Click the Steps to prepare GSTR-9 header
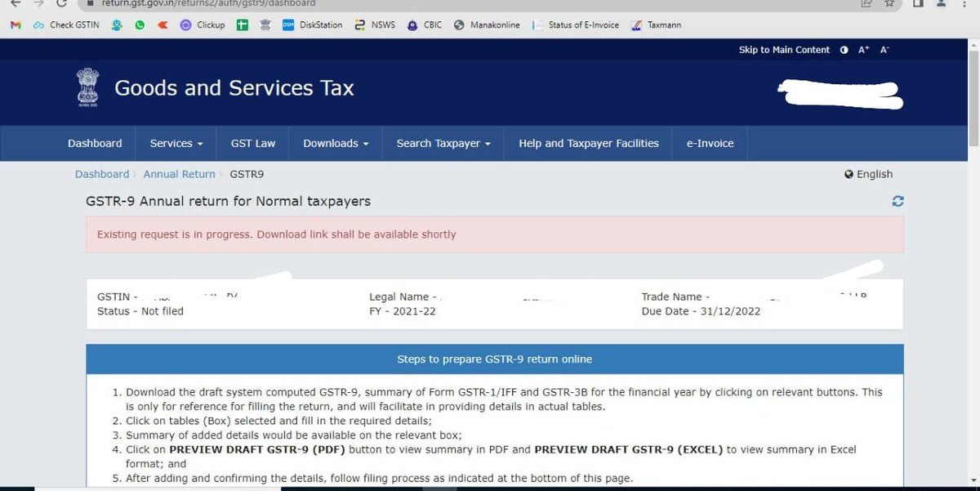Image resolution: width=980 pixels, height=491 pixels. point(495,359)
